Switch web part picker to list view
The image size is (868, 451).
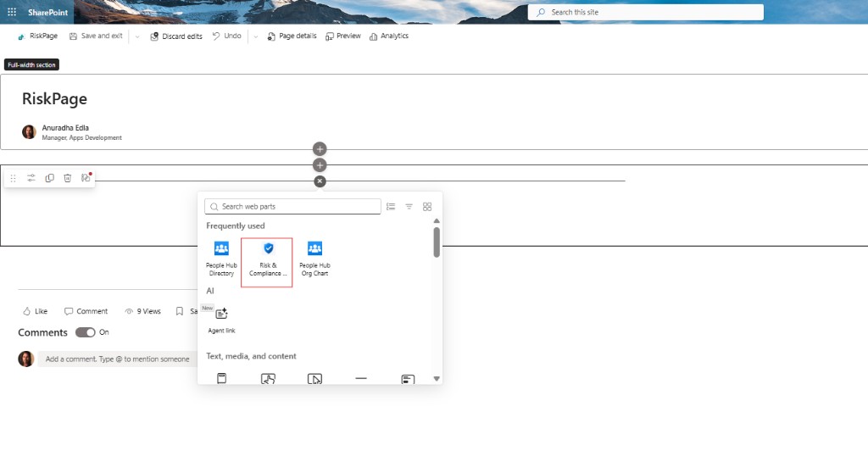pos(391,206)
